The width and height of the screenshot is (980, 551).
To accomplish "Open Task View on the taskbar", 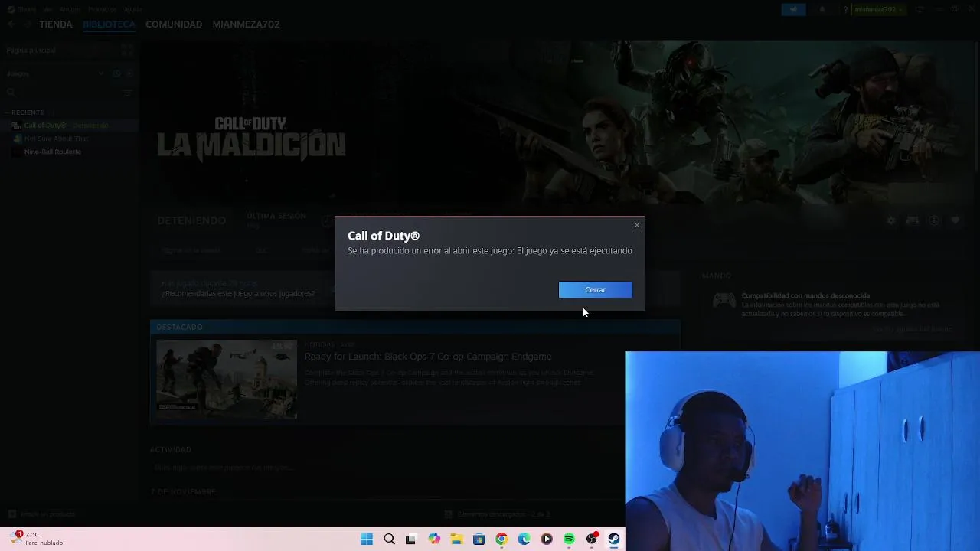I will 411,539.
